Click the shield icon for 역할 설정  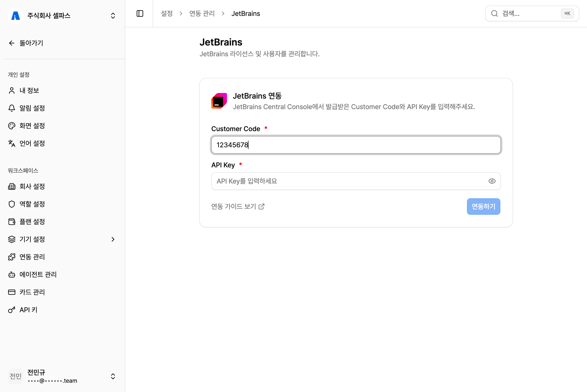click(12, 204)
